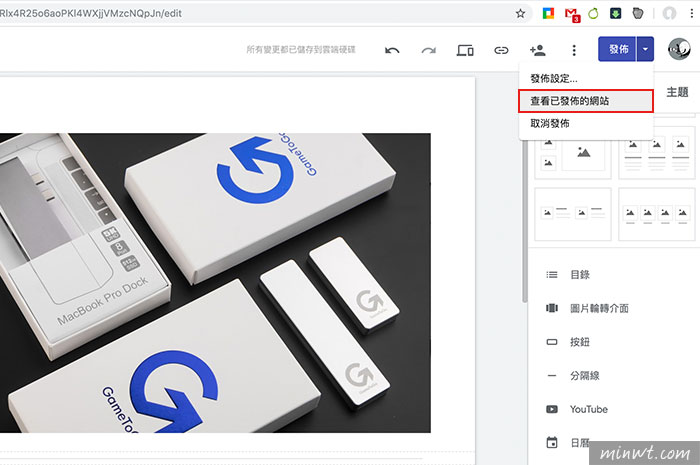The height and width of the screenshot is (465, 700).
Task: Open the device preview icon
Action: pos(465,50)
